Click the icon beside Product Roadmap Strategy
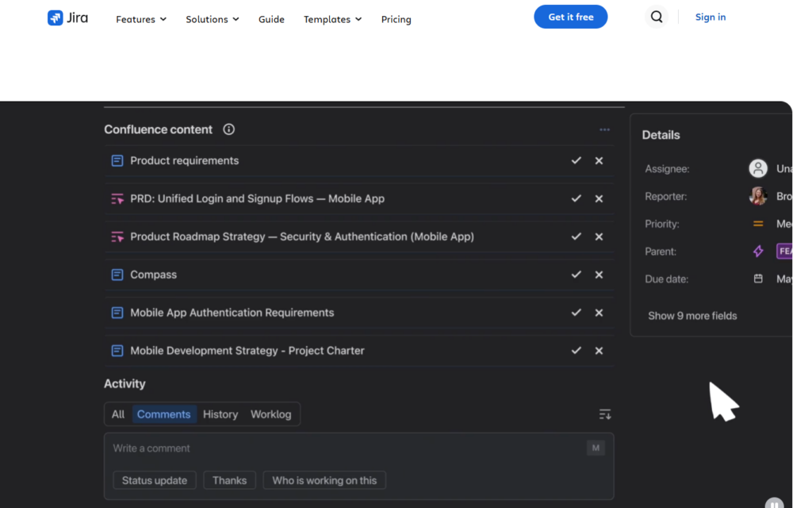 [117, 237]
